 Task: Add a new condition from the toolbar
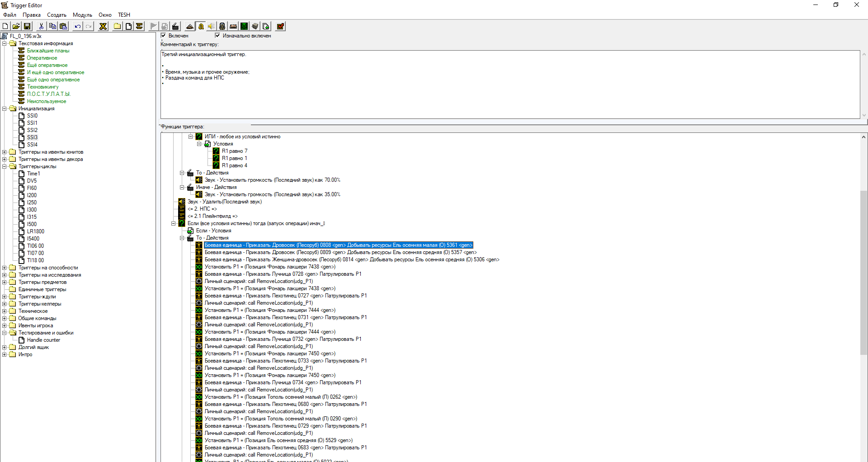click(165, 26)
